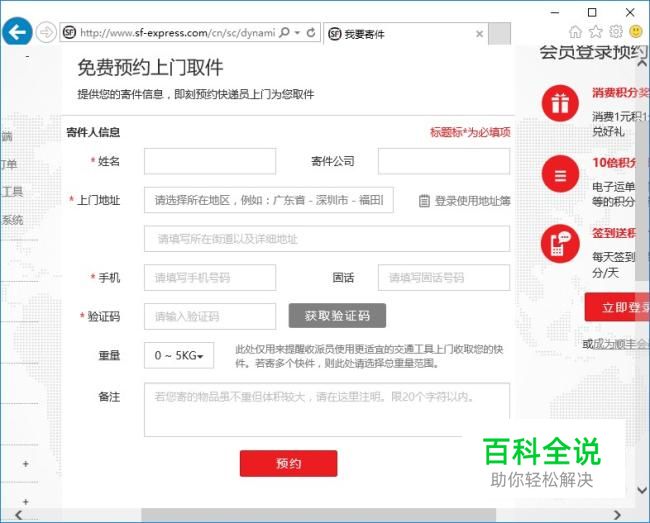
Task: Click the browser forward arrow button
Action: (46, 32)
